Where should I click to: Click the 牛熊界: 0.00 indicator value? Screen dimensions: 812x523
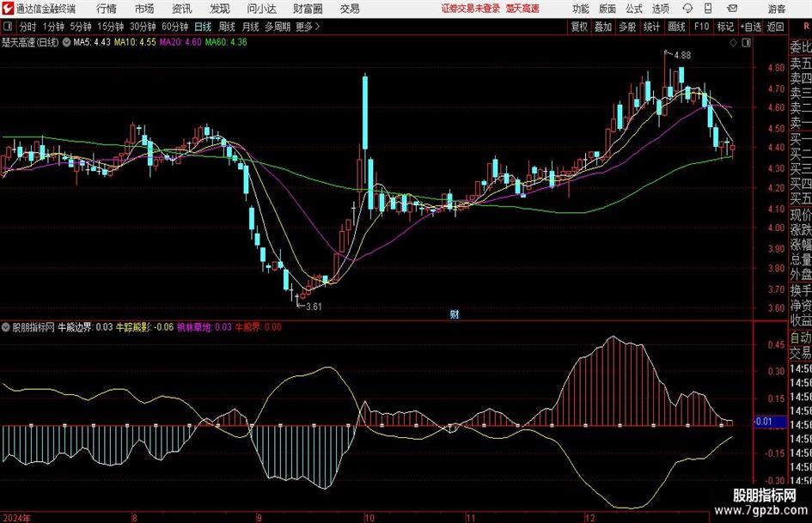point(259,327)
